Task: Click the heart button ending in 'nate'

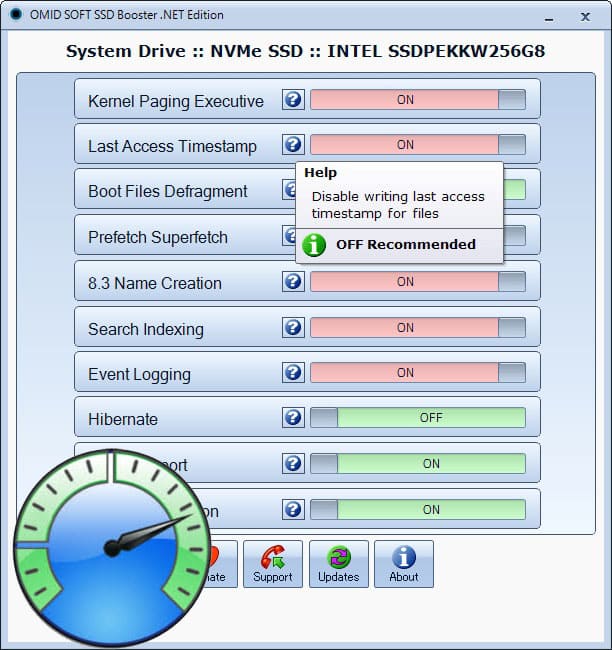Action: coord(222,564)
